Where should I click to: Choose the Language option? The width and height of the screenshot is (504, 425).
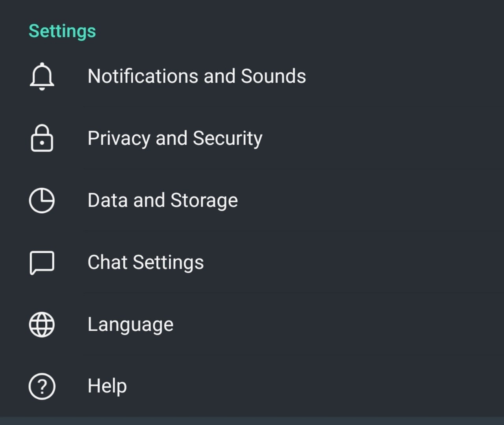coord(252,325)
